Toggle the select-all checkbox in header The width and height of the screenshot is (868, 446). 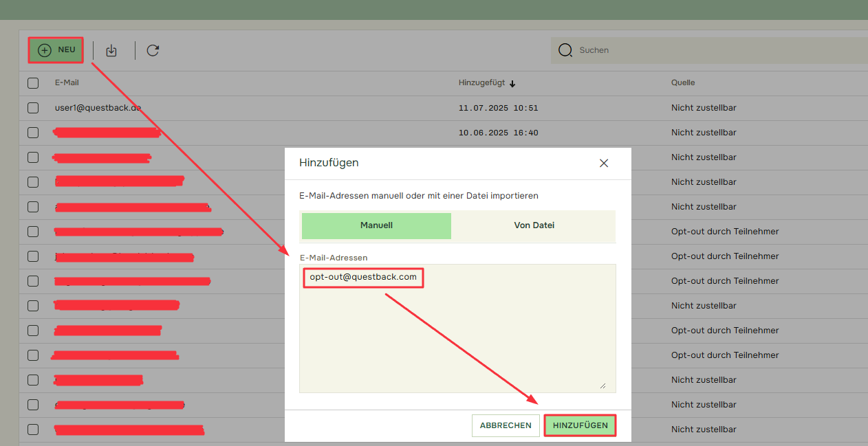33,83
